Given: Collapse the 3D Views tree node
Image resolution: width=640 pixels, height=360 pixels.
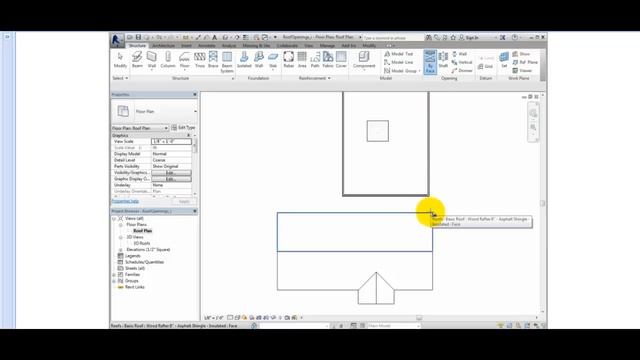Looking at the screenshot, I should coord(120,237).
